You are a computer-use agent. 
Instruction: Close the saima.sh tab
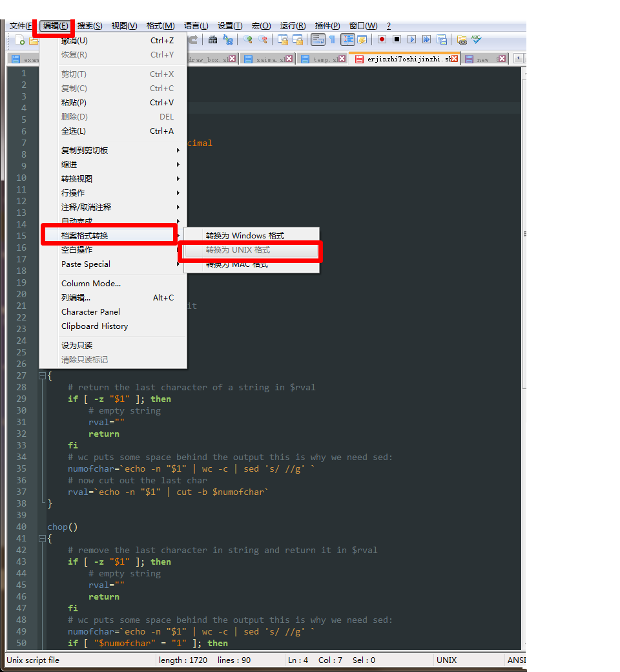289,59
